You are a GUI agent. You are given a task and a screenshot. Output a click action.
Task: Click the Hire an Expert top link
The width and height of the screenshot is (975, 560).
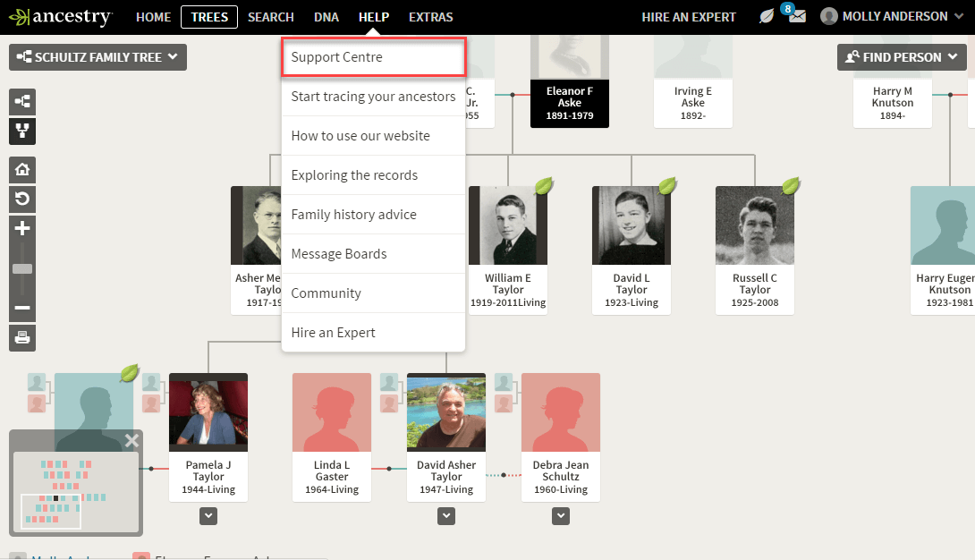click(689, 17)
